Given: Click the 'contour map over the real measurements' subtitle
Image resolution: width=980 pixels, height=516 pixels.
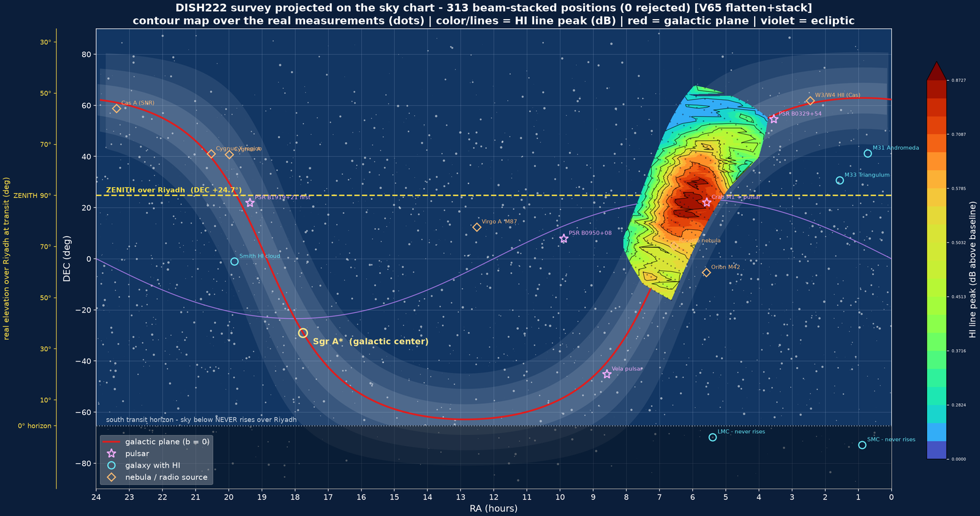Looking at the screenshot, I should pyautogui.click(x=494, y=21).
